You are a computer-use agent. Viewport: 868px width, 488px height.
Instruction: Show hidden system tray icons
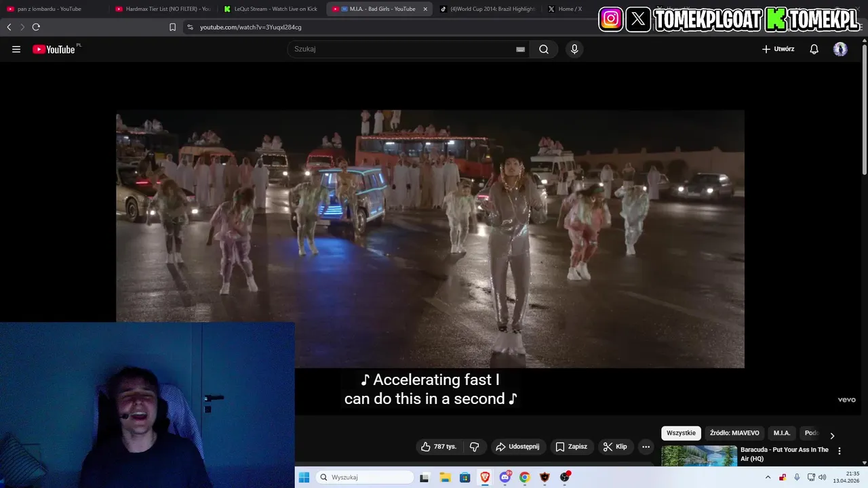[768, 477]
